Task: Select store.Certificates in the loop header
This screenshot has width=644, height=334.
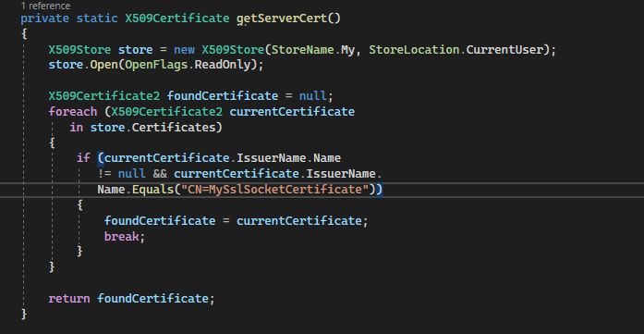Action: click(x=152, y=127)
